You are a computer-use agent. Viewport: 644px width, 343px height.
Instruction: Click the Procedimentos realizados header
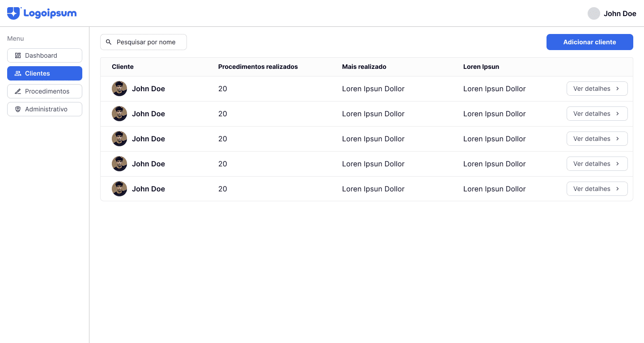click(258, 67)
